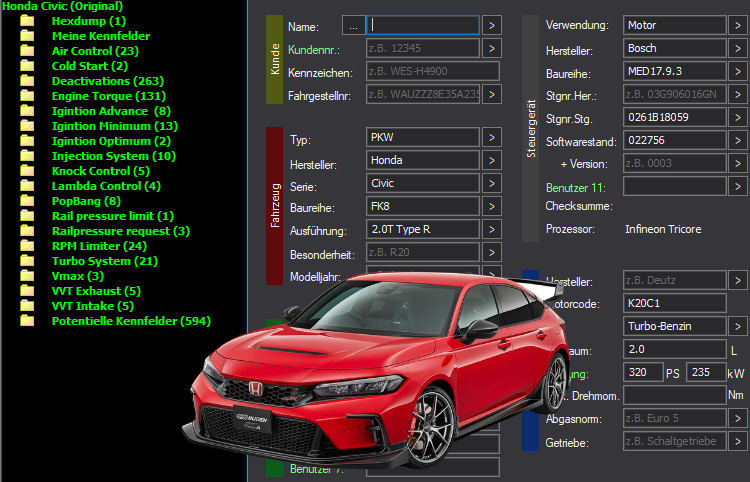This screenshot has width=750, height=482.
Task: Click the VVT Intake (5) folder icon
Action: pyautogui.click(x=27, y=306)
